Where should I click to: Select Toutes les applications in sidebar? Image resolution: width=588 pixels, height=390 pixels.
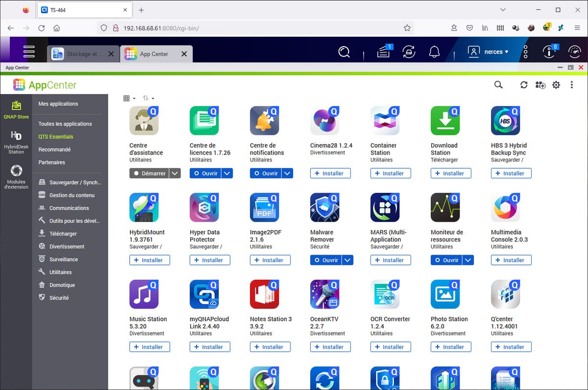(x=65, y=124)
